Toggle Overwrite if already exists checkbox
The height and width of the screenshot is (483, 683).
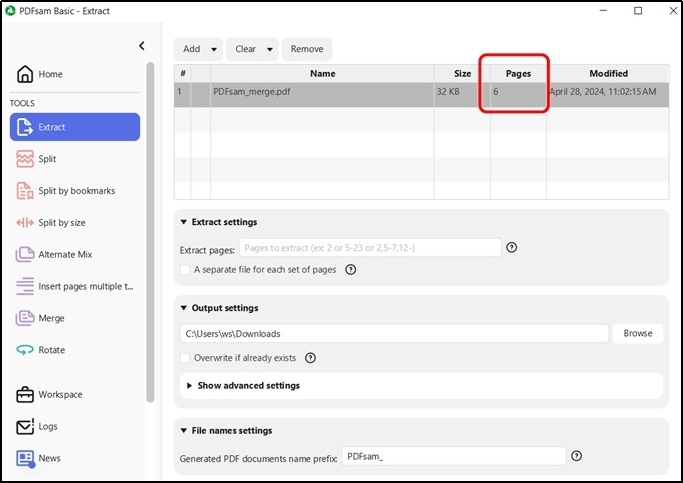pyautogui.click(x=185, y=358)
